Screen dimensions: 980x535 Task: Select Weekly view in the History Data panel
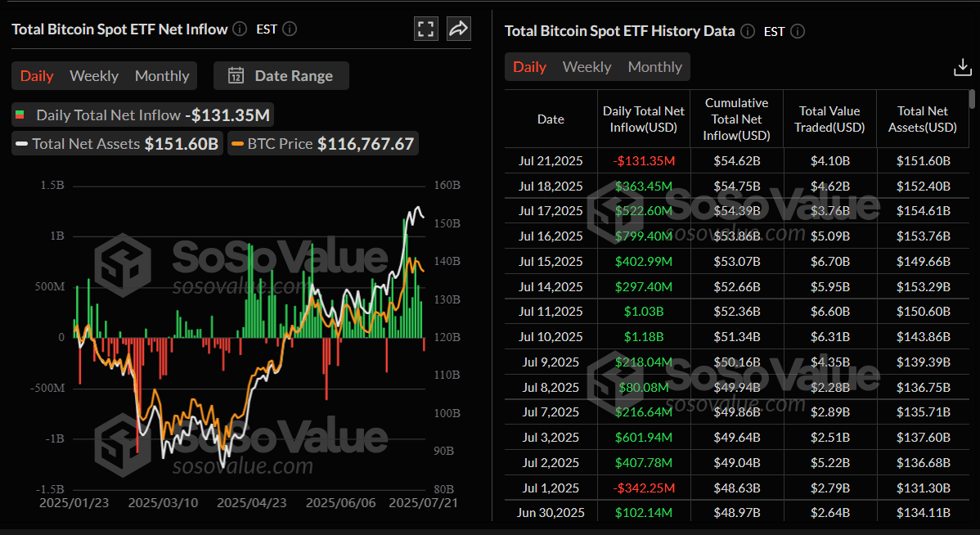pos(587,66)
